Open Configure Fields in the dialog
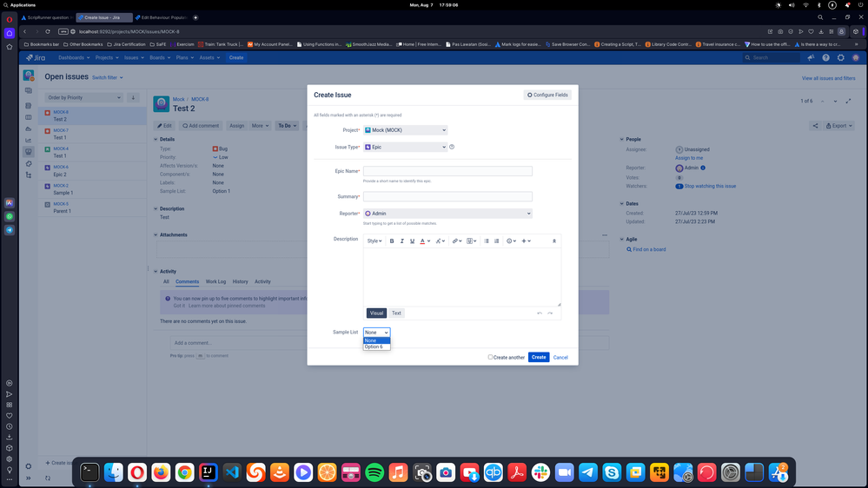The image size is (868, 488). click(x=547, y=96)
